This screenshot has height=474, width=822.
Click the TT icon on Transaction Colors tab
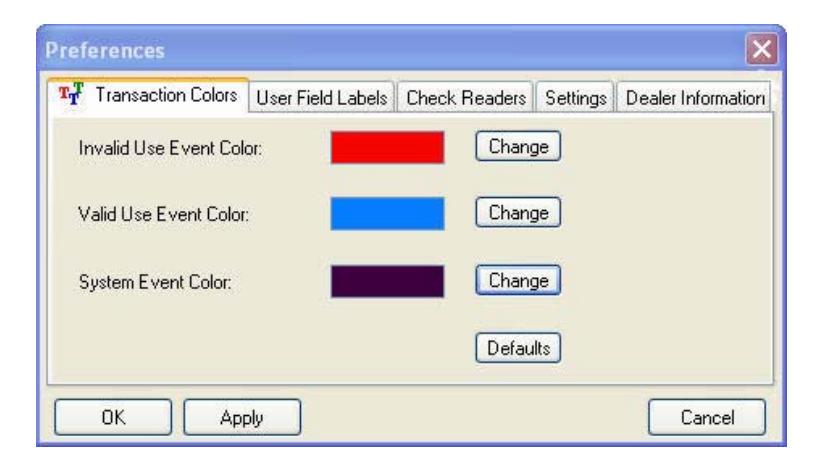point(71,94)
